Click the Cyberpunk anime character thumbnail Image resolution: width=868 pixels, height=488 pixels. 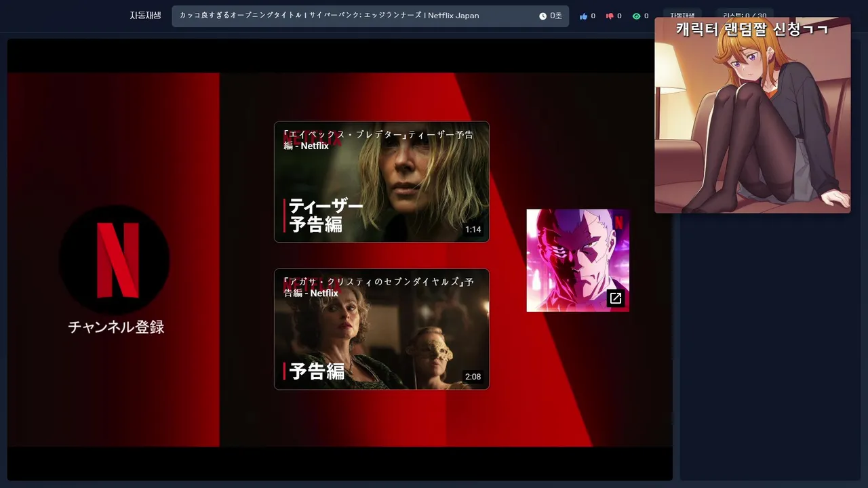pos(578,260)
